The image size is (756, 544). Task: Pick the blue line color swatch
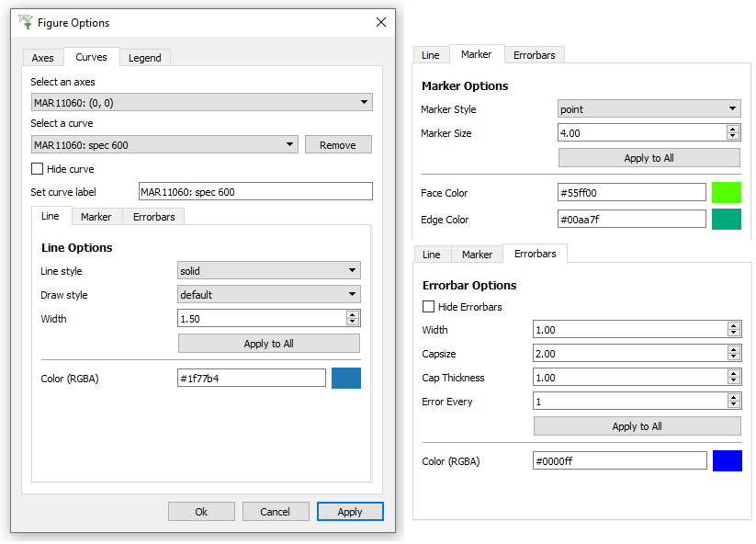click(x=346, y=379)
